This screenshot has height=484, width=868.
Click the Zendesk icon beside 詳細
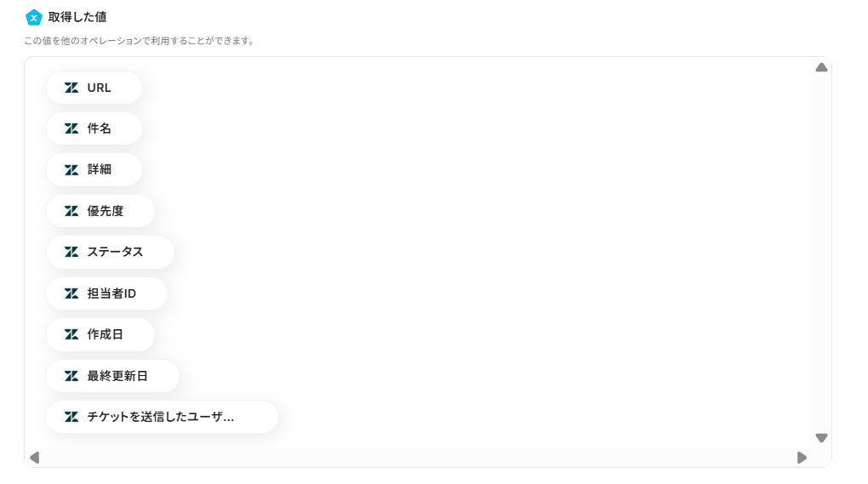tap(71, 170)
